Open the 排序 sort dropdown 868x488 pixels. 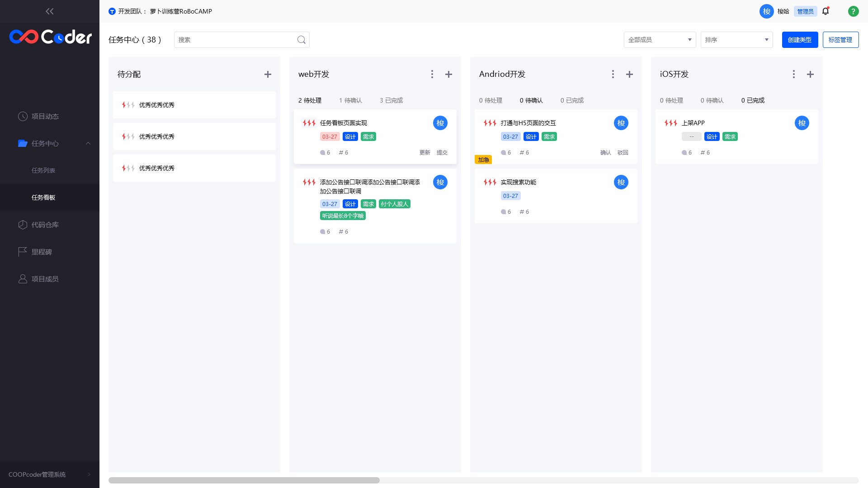tap(736, 40)
